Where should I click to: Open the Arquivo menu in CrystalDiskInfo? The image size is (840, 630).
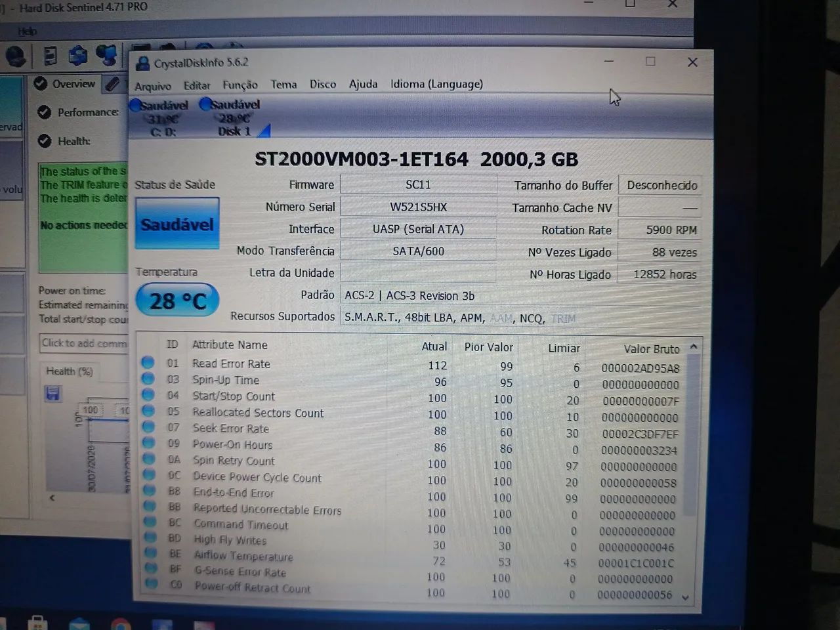[153, 85]
